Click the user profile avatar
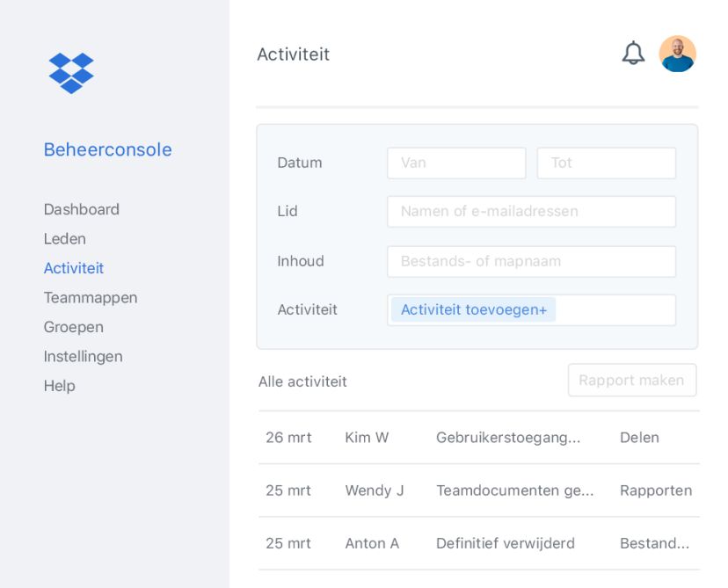The image size is (728, 588). coord(677,54)
